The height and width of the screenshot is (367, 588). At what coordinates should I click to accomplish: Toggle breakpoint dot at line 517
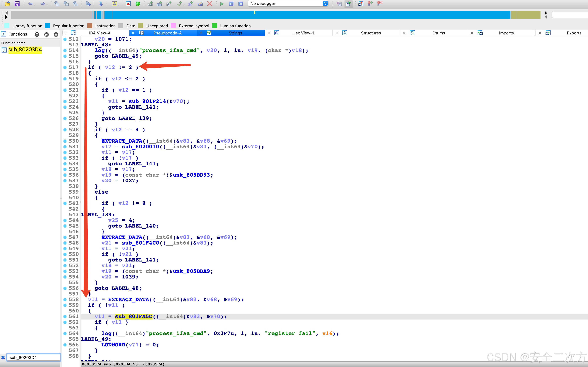[65, 67]
